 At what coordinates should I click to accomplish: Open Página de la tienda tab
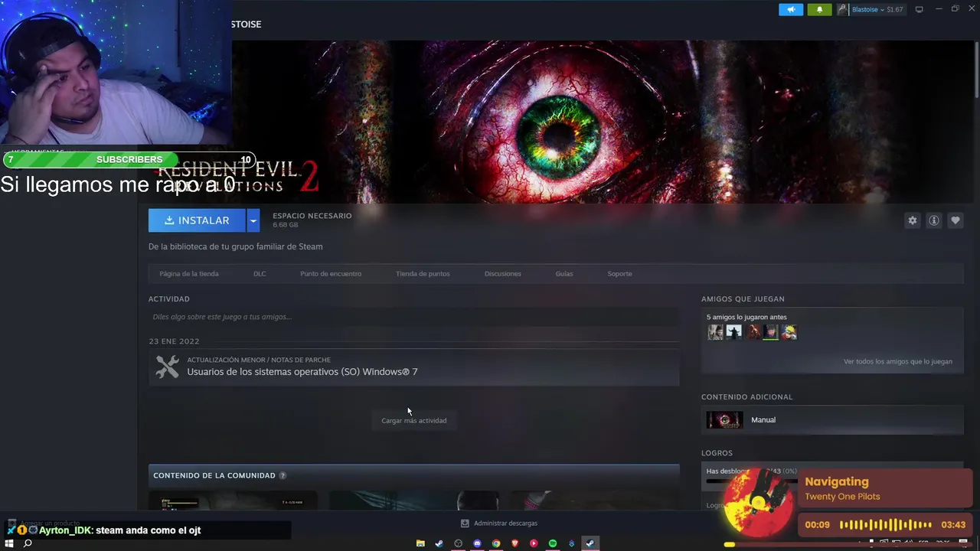point(189,274)
